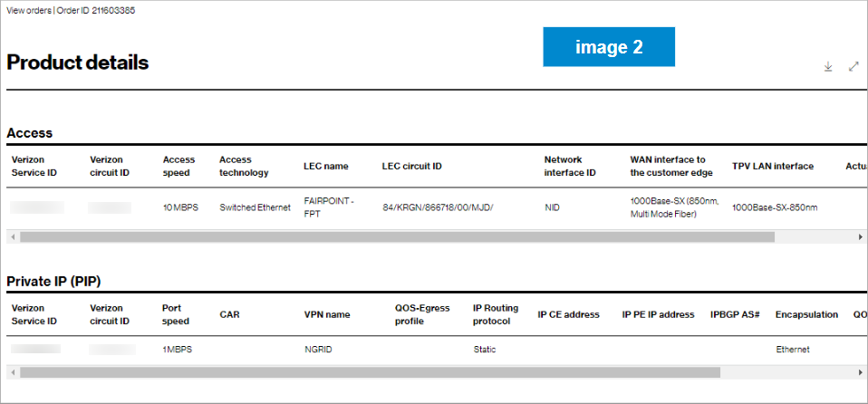Click the Private IP table's left scroll arrow

[11, 371]
